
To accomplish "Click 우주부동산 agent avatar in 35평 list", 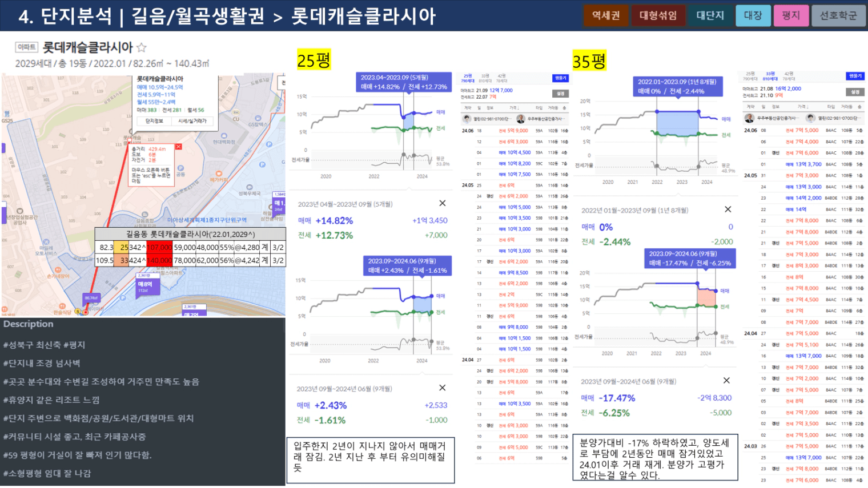I will pos(749,118).
